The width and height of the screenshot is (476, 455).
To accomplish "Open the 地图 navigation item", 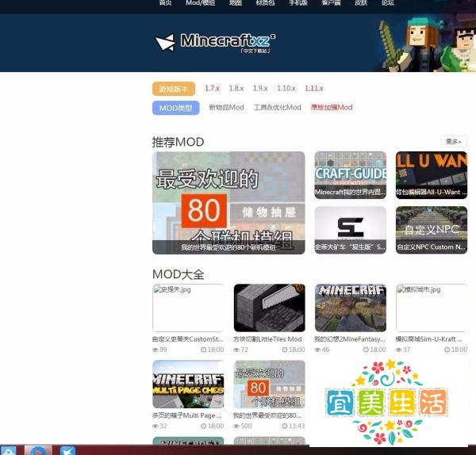I will pyautogui.click(x=236, y=2).
